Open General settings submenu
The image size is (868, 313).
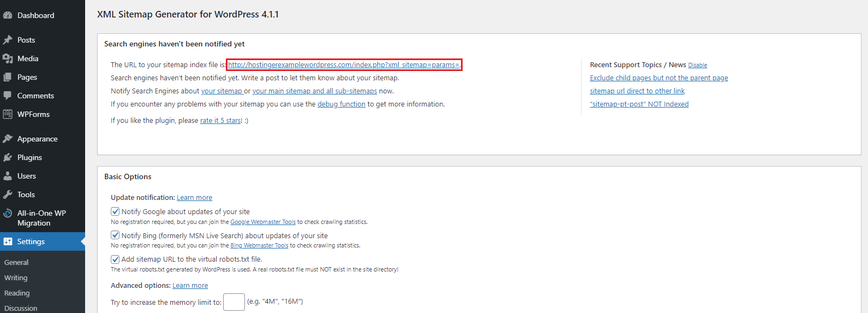pyautogui.click(x=16, y=263)
